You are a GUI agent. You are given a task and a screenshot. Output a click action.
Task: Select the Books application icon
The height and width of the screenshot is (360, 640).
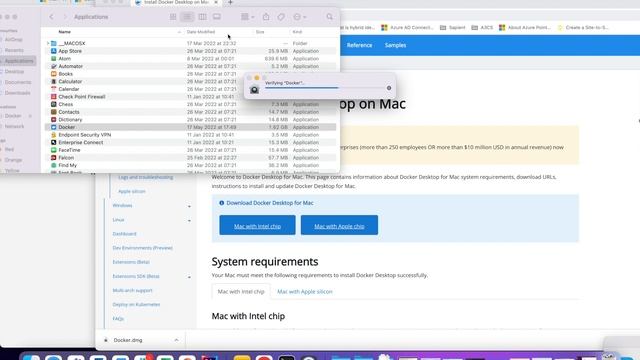[53, 74]
